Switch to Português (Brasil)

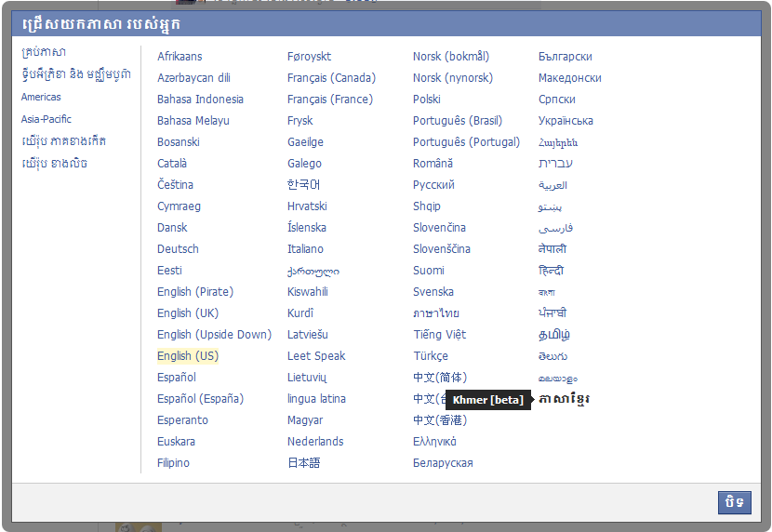coord(457,121)
